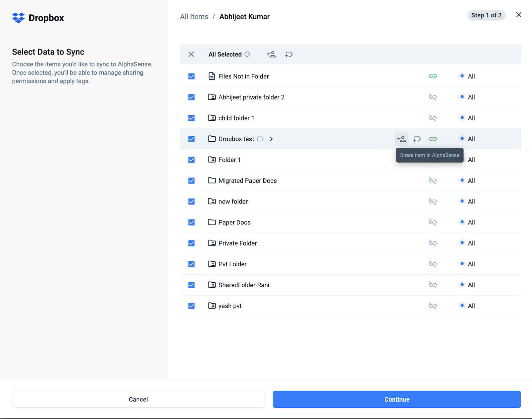The width and height of the screenshot is (532, 419).
Task: Click the share icon in All Selected bar
Action: click(271, 54)
